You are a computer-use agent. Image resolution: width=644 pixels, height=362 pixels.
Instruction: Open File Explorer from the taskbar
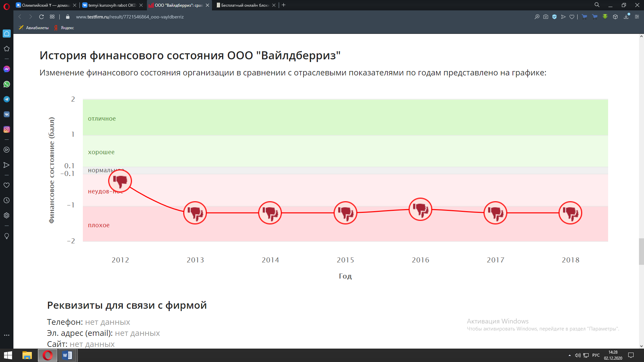tap(27, 355)
